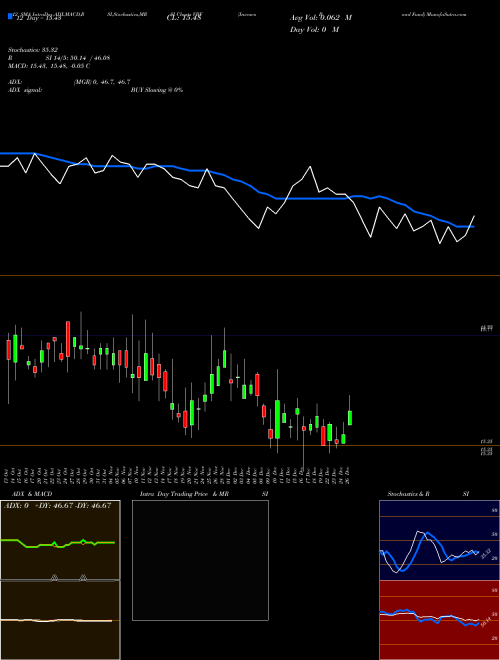Click the 33.32 label in the Stochastics panel
The image size is (500, 660).
point(486,553)
